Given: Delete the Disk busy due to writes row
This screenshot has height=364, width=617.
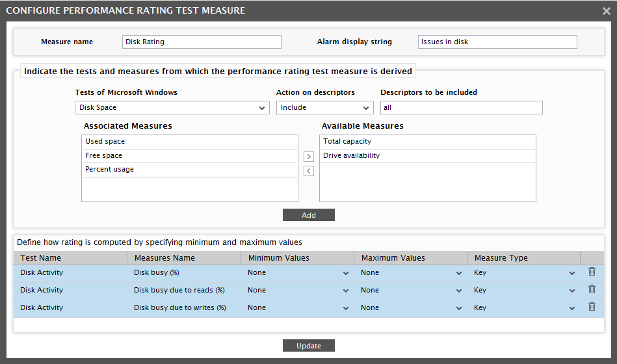Looking at the screenshot, I should (x=592, y=307).
